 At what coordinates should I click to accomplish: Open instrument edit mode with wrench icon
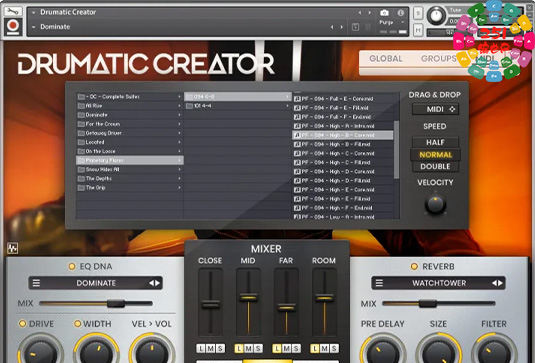pos(13,12)
